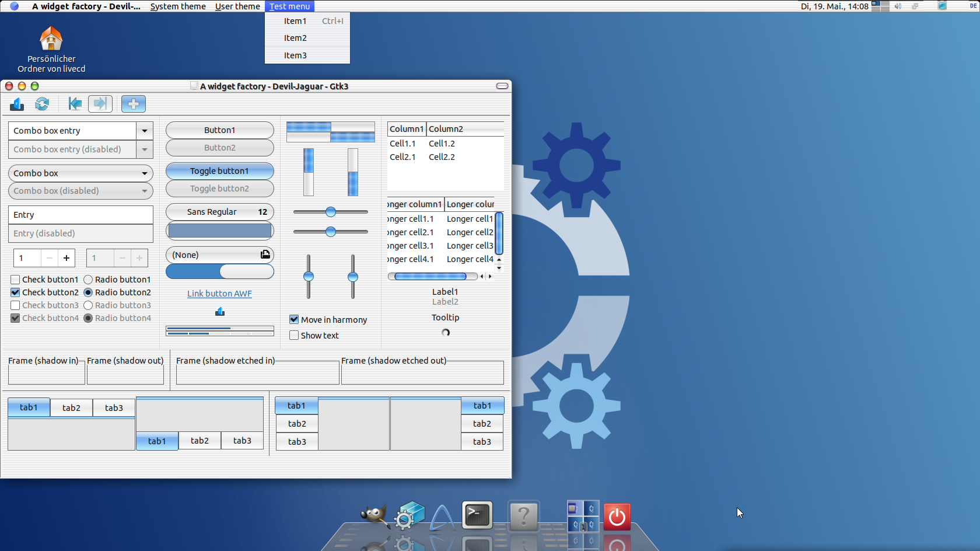
Task: Click the go-to-first arrow toolbar icon
Action: pos(75,104)
